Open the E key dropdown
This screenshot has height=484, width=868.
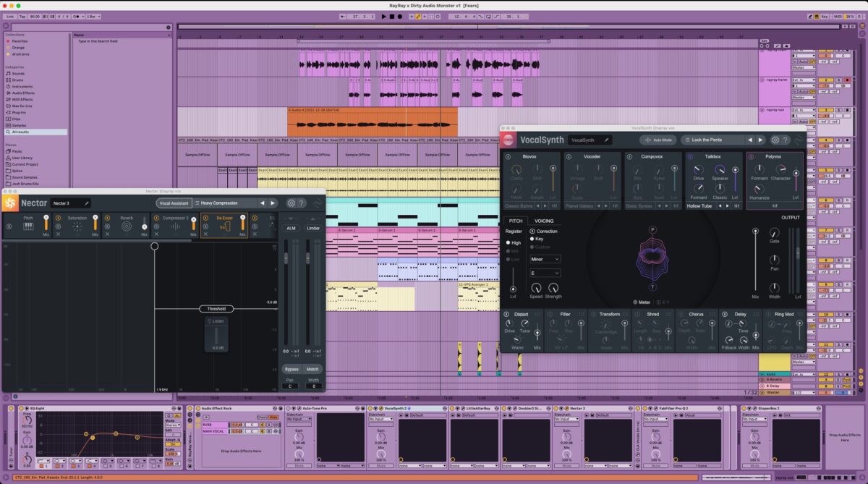click(545, 273)
